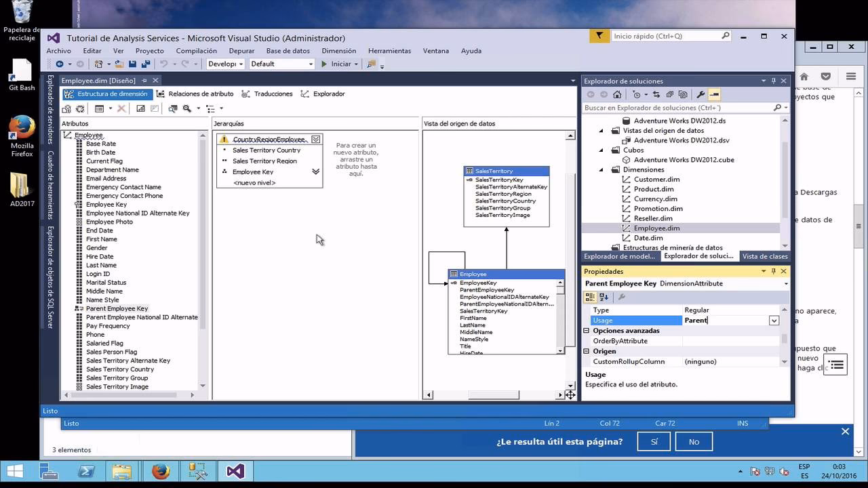The width and height of the screenshot is (868, 488).
Task: Click the Delete red X icon in the designer toolbar
Action: pyautogui.click(x=121, y=108)
